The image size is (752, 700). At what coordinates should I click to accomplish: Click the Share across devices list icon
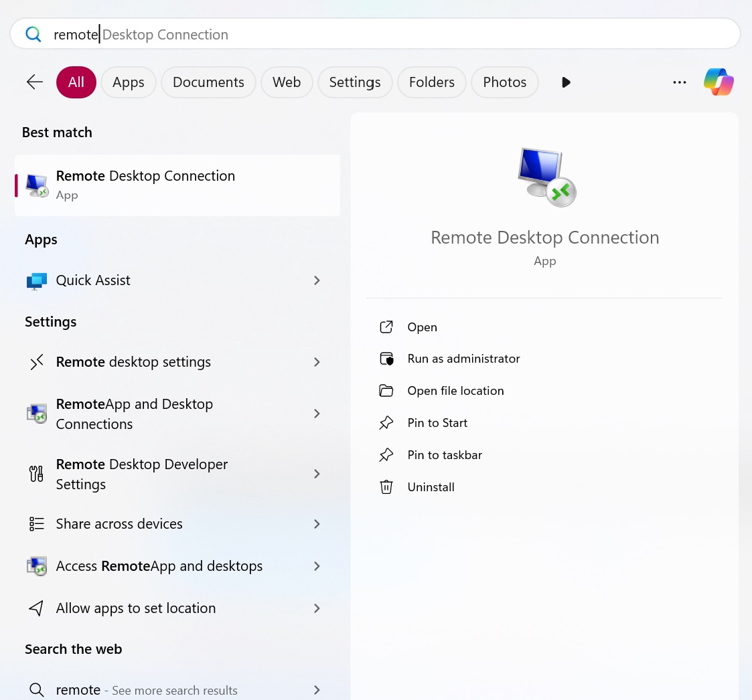pos(37,524)
